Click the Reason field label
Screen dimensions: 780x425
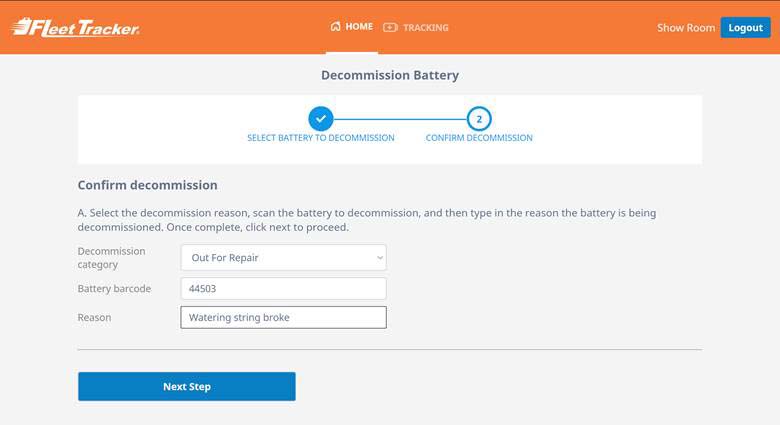click(x=94, y=318)
